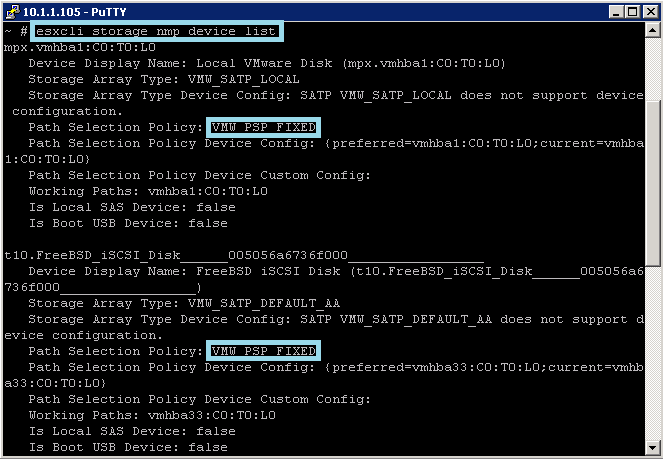The height and width of the screenshot is (459, 663).
Task: Open the PuTTY system menu icon
Action: tap(12, 11)
